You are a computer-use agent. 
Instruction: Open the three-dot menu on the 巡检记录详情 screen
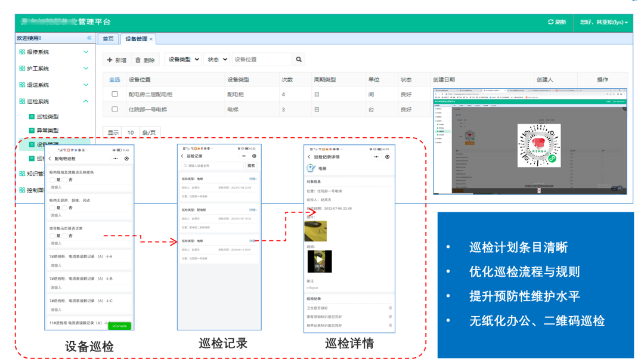[376, 157]
